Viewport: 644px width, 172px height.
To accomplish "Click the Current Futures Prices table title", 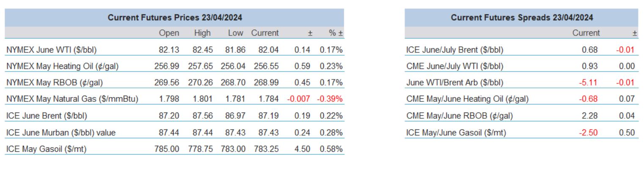I will 175,18.
